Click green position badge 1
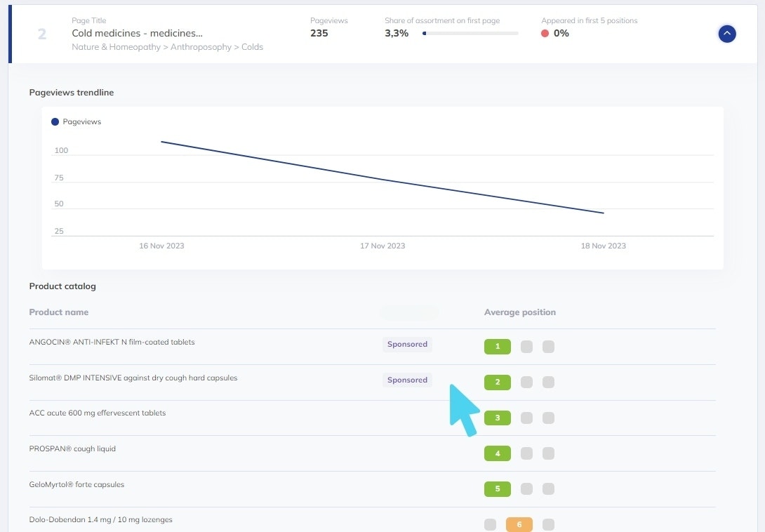Image resolution: width=765 pixels, height=532 pixels. tap(498, 346)
